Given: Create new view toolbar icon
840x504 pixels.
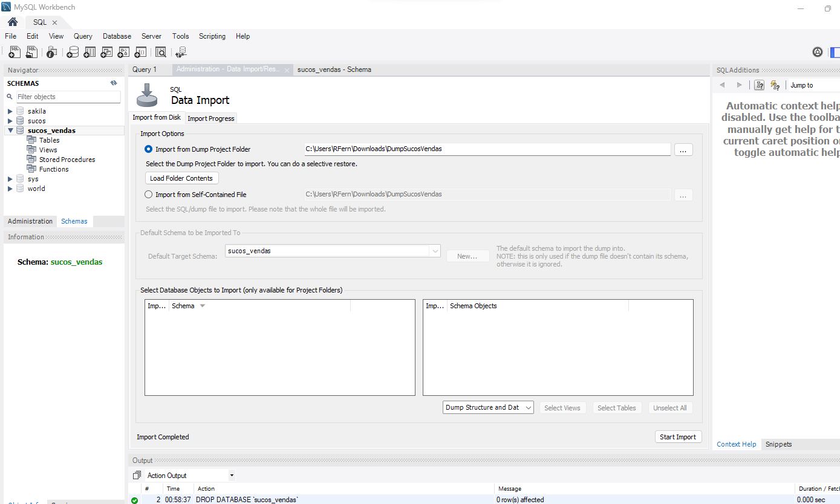Looking at the screenshot, I should (106, 53).
